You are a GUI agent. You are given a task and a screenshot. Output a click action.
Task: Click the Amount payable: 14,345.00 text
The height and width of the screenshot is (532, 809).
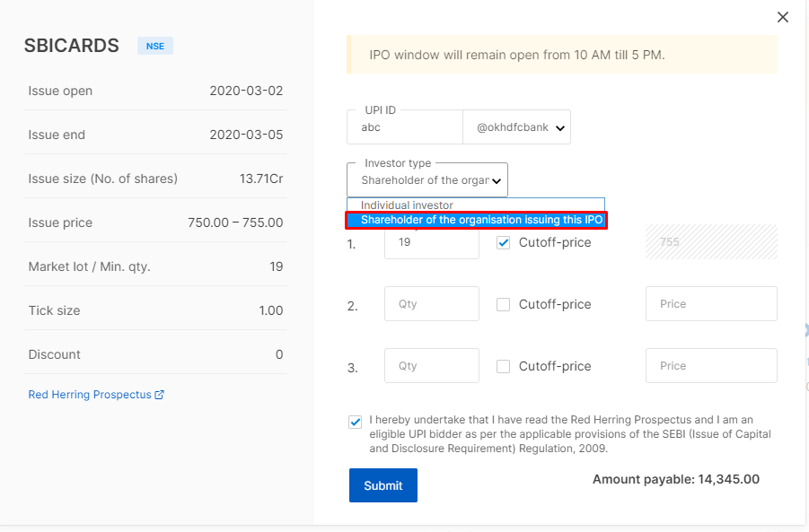coord(676,479)
